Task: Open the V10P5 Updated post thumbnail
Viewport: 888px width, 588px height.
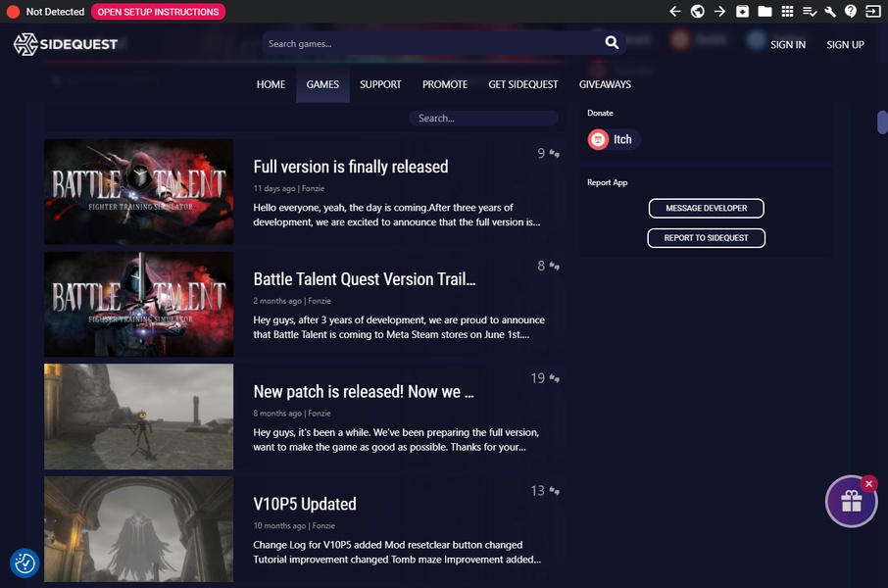Action: [x=139, y=528]
